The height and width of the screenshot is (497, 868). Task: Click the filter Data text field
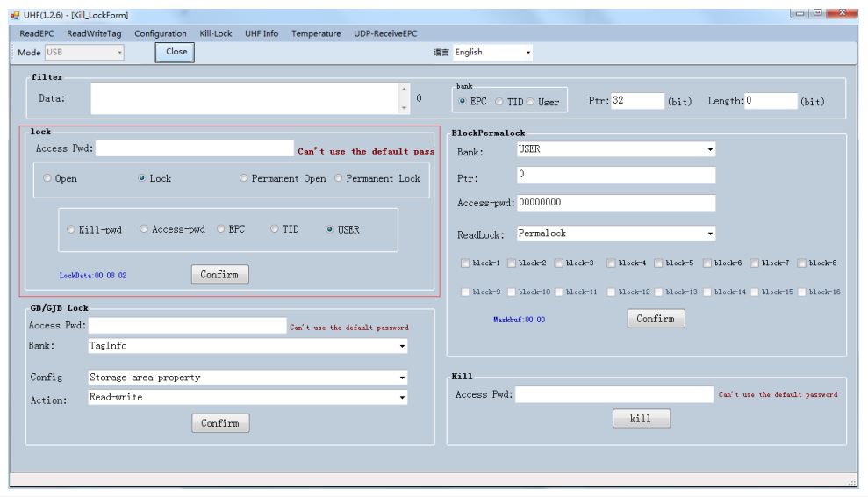click(x=244, y=98)
